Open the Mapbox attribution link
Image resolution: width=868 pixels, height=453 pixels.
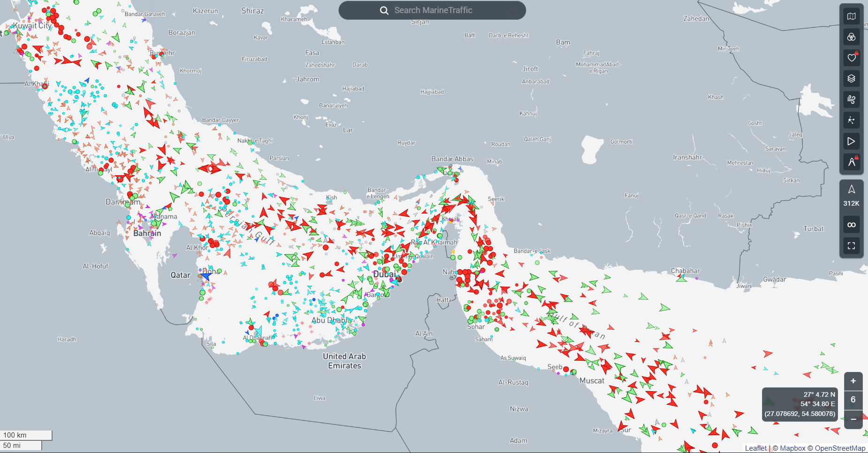(x=793, y=448)
